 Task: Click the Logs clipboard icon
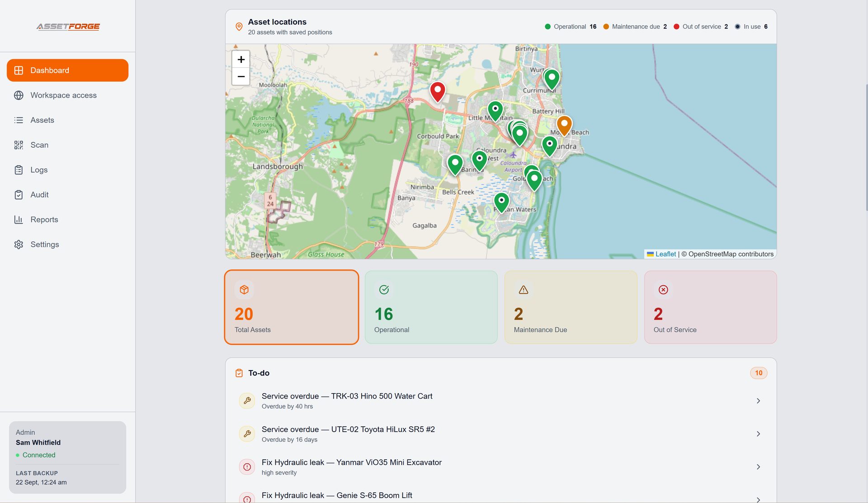(x=19, y=170)
